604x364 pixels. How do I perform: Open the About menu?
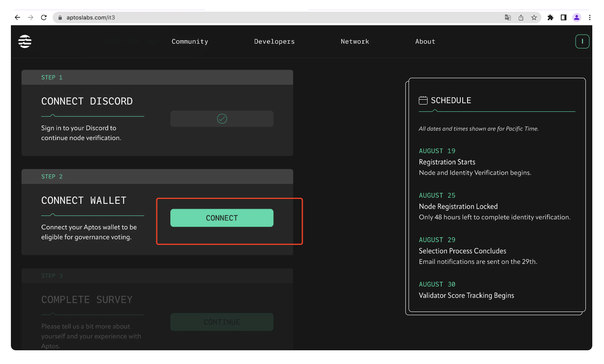[425, 42]
